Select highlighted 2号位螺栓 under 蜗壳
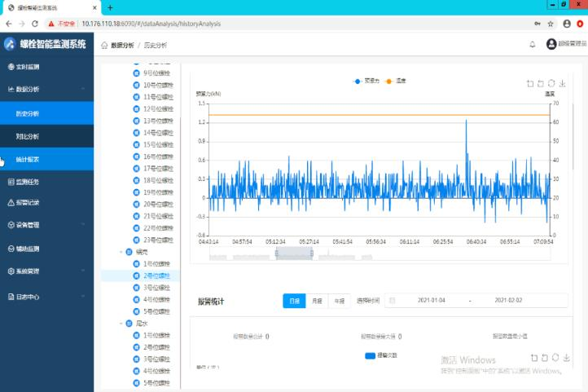Image resolution: width=588 pixels, height=392 pixels. coord(156,275)
